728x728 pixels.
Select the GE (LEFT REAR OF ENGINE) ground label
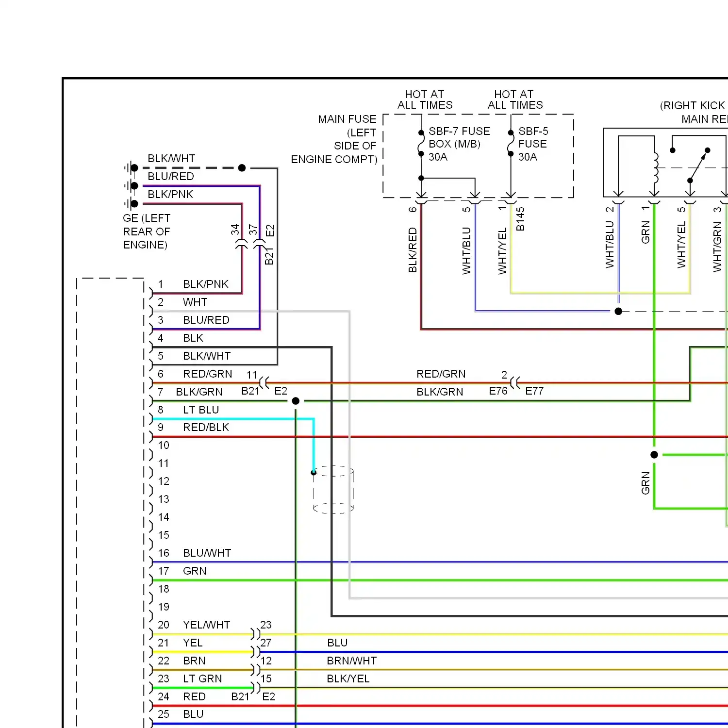click(147, 232)
